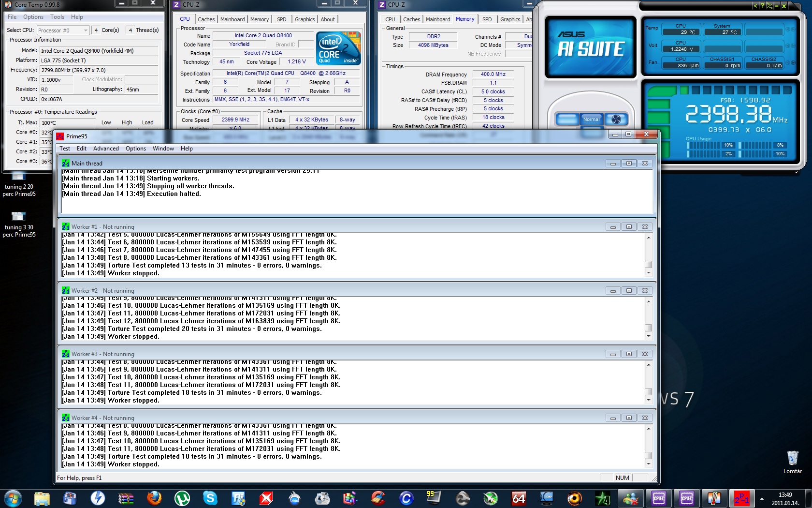This screenshot has height=508, width=812.
Task: Open uTorrent from the taskbar
Action: [182, 498]
